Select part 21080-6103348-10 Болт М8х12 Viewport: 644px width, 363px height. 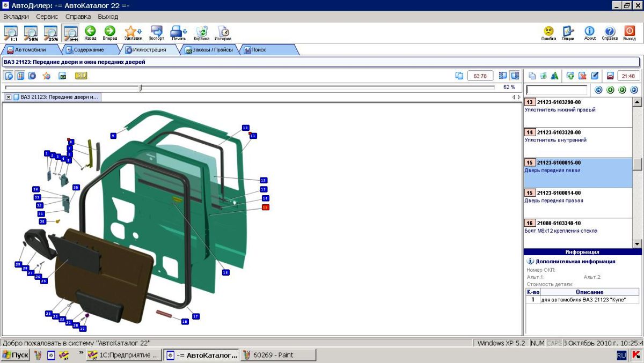pyautogui.click(x=577, y=233)
